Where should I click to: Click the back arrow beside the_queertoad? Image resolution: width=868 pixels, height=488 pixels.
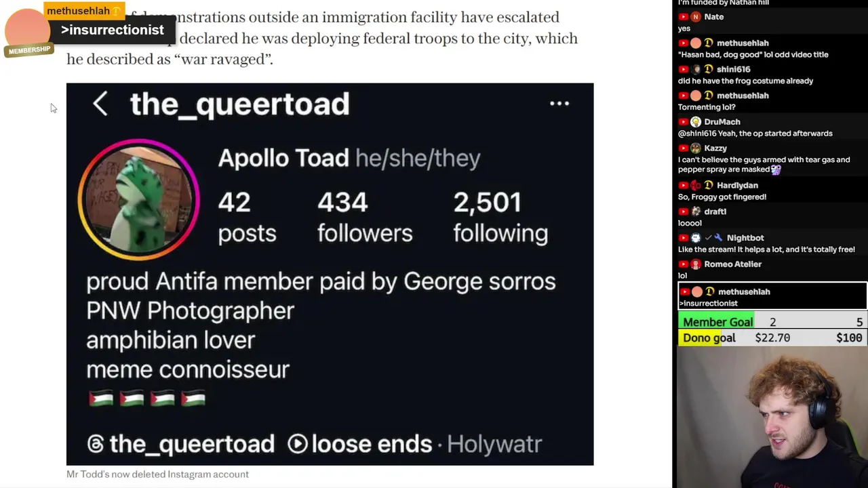(100, 104)
